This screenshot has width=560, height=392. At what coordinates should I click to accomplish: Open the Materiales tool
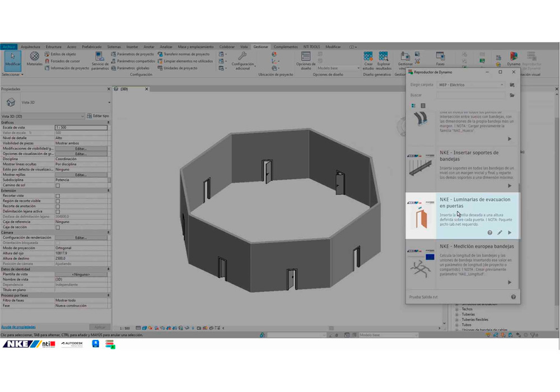(x=34, y=58)
